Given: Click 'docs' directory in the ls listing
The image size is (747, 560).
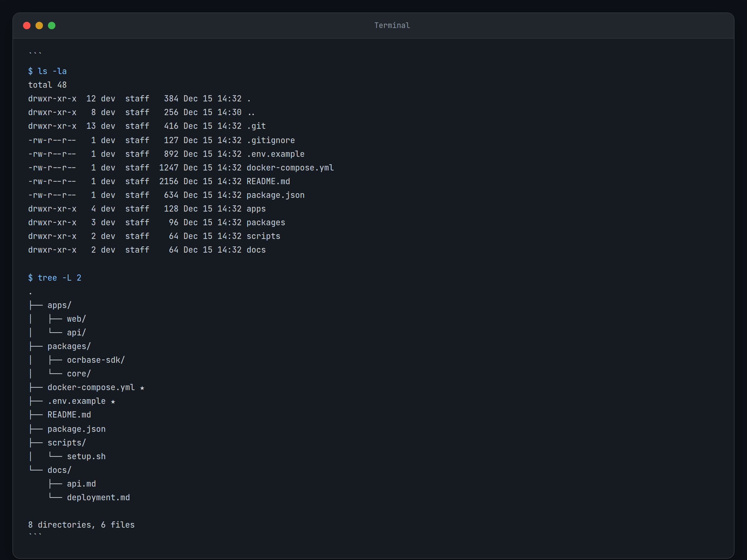Looking at the screenshot, I should (x=256, y=250).
